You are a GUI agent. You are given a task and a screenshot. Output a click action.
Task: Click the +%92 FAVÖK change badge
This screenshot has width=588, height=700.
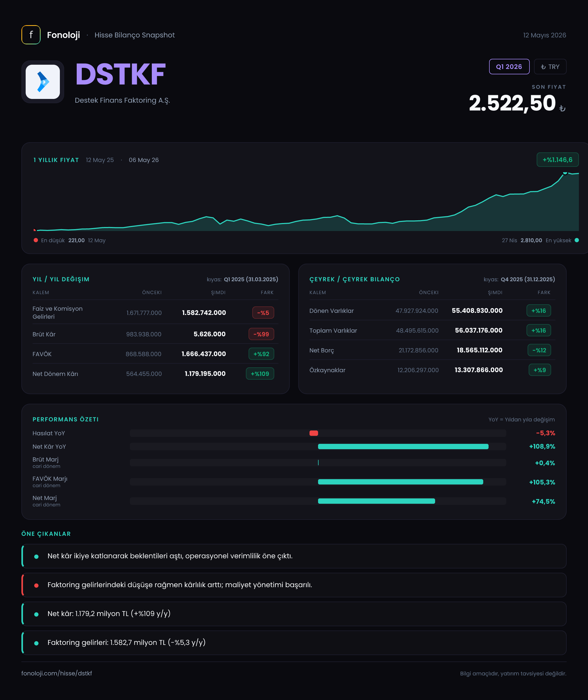(x=261, y=354)
